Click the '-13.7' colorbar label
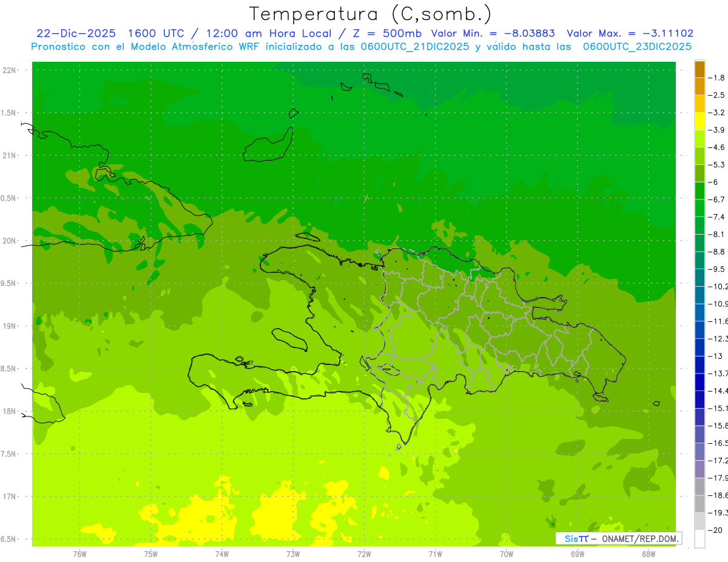 pyautogui.click(x=718, y=373)
